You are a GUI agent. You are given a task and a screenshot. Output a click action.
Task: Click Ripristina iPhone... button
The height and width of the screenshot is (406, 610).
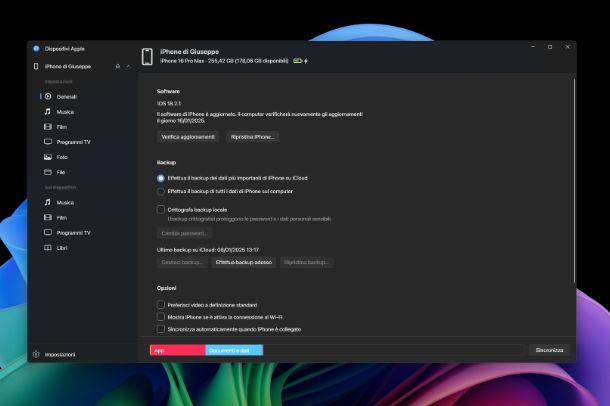click(252, 137)
